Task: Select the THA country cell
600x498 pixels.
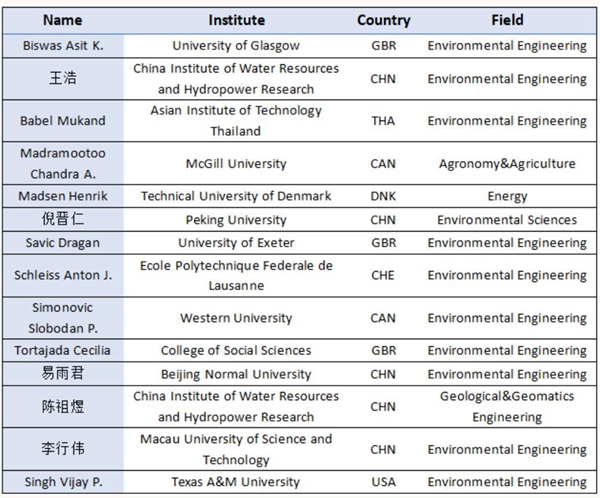Action: click(383, 121)
